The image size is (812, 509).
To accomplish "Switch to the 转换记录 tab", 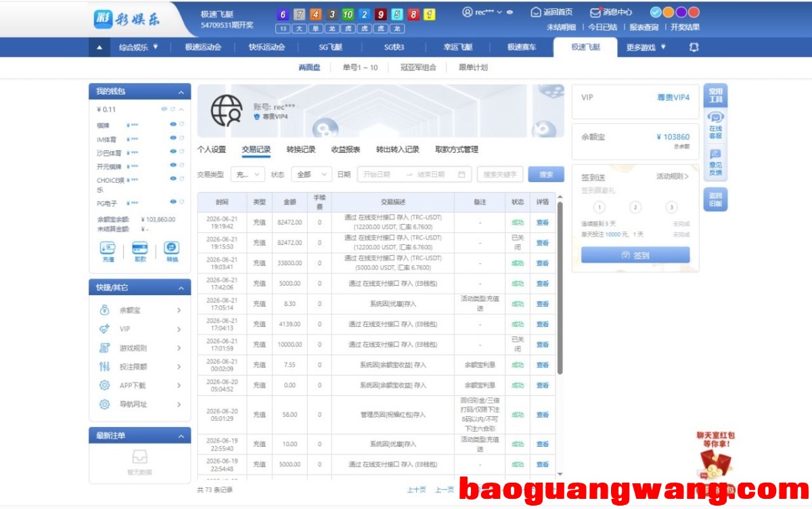I will (300, 150).
